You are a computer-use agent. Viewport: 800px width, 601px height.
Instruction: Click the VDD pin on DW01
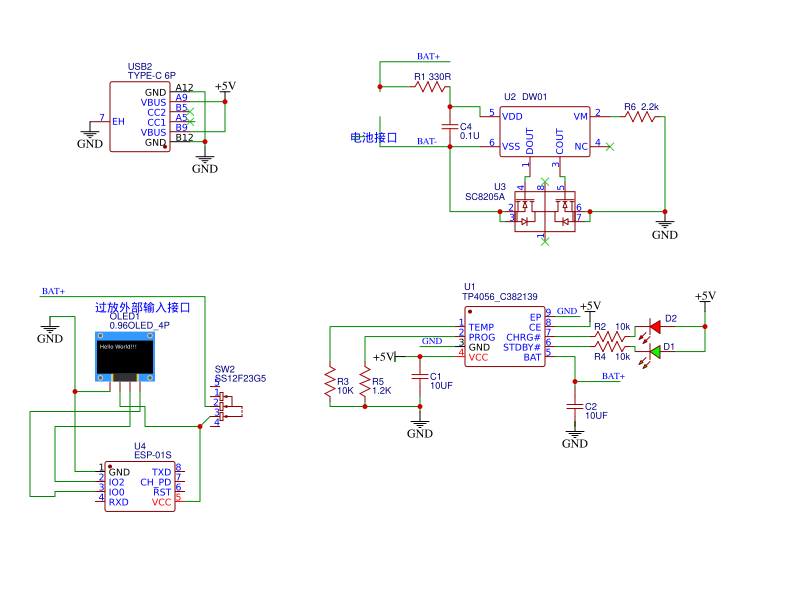(x=512, y=117)
